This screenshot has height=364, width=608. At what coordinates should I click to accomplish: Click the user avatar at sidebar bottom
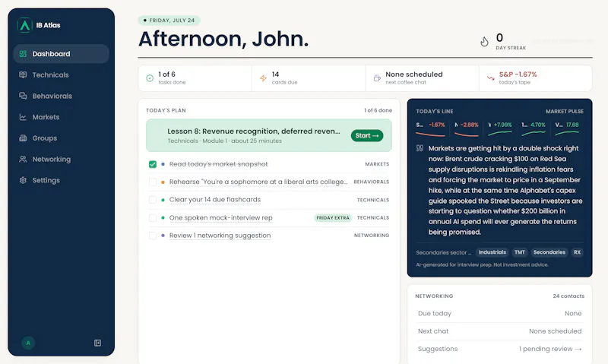(x=28, y=343)
